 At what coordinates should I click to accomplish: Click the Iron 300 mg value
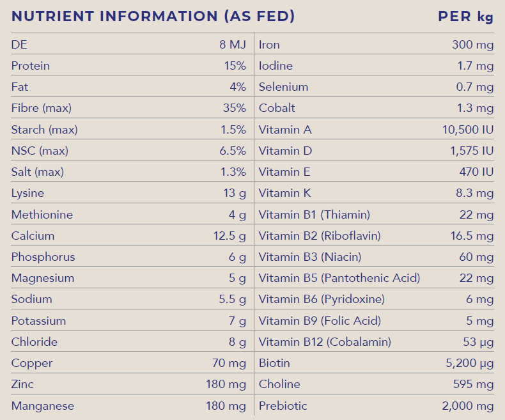point(472,45)
